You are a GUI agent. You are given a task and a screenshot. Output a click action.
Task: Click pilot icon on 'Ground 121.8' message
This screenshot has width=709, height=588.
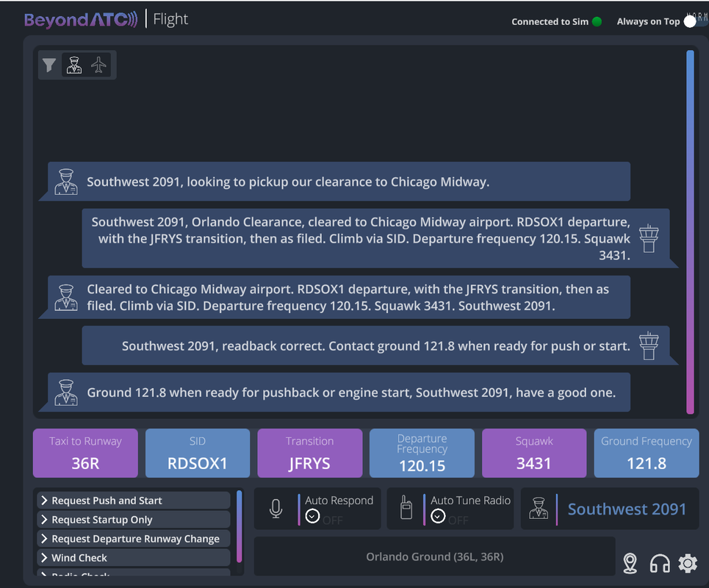point(66,392)
